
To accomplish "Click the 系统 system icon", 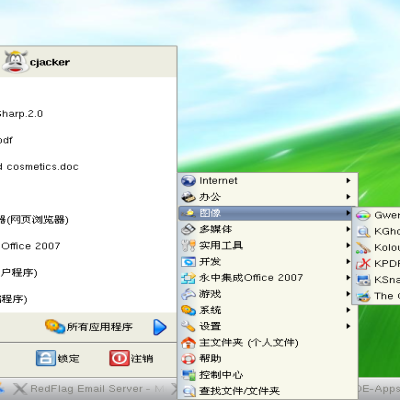I will (188, 310).
